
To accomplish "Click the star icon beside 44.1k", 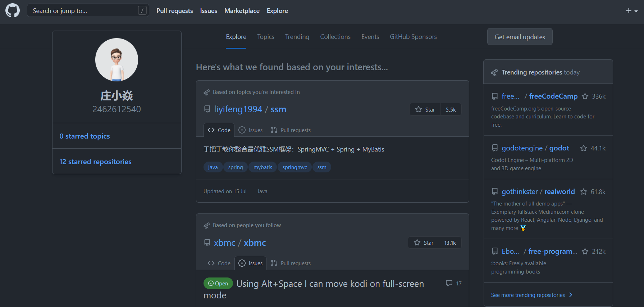I will (584, 148).
